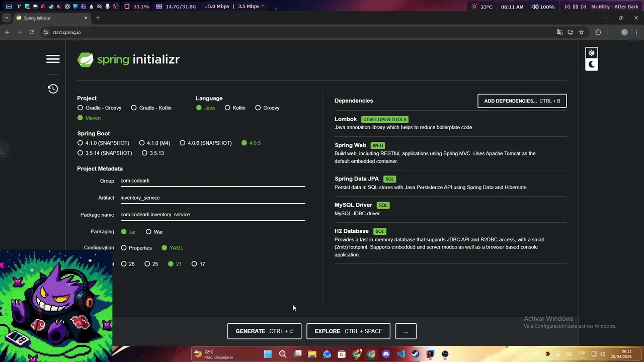This screenshot has width=644, height=362.
Task: Select Spring Boot 4.1.0 (SNAPSHOT)
Action: [104, 143]
